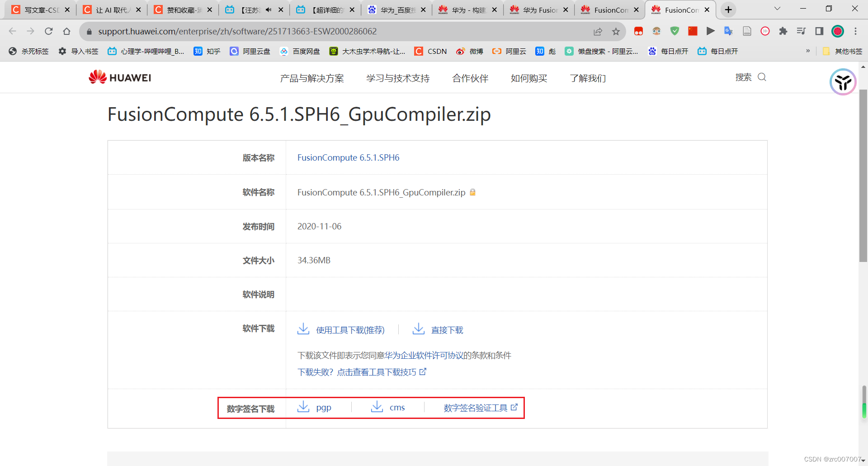Click 使用工具下载(推荐) link

coord(350,330)
